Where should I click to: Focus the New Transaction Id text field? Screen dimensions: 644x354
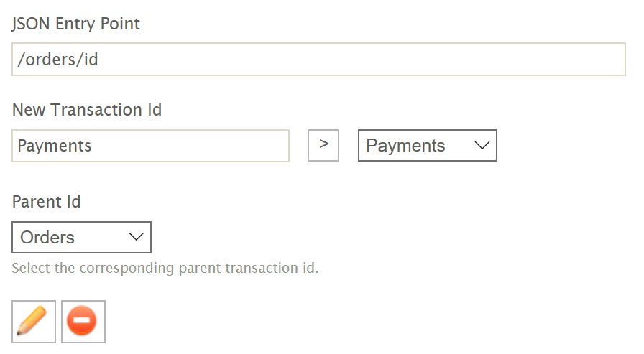coord(150,146)
